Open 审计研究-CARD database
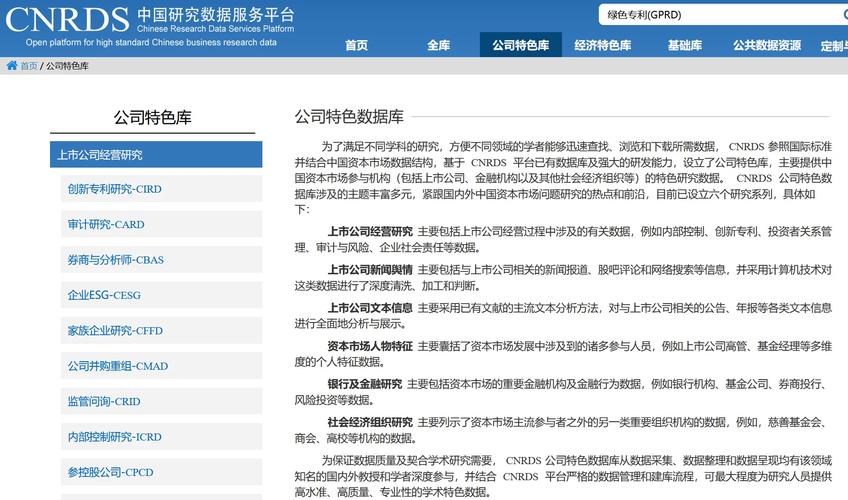 [x=161, y=224]
